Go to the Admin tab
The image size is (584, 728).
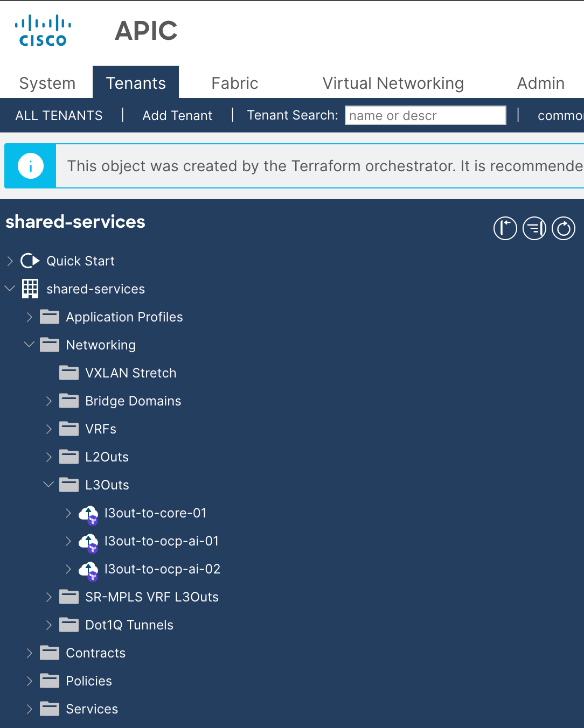541,83
